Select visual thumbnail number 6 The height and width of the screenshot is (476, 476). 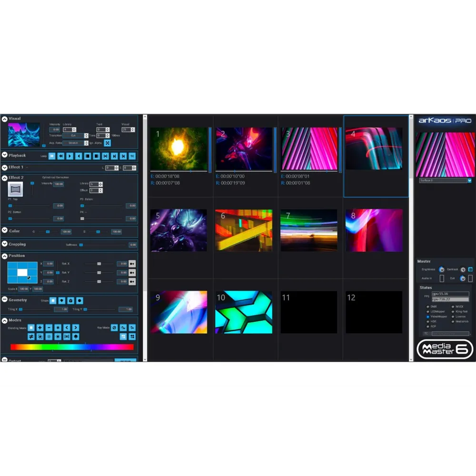[243, 230]
